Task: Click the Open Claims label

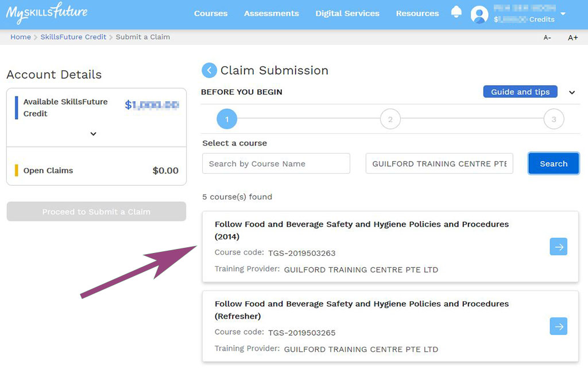Action: 48,170
